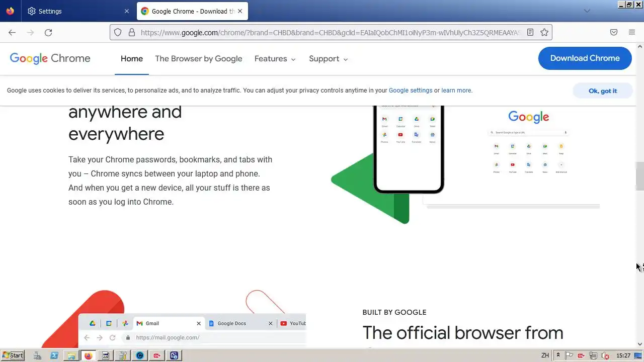This screenshot has height=362, width=644.
Task: Open the Home navigation item
Action: click(x=132, y=59)
